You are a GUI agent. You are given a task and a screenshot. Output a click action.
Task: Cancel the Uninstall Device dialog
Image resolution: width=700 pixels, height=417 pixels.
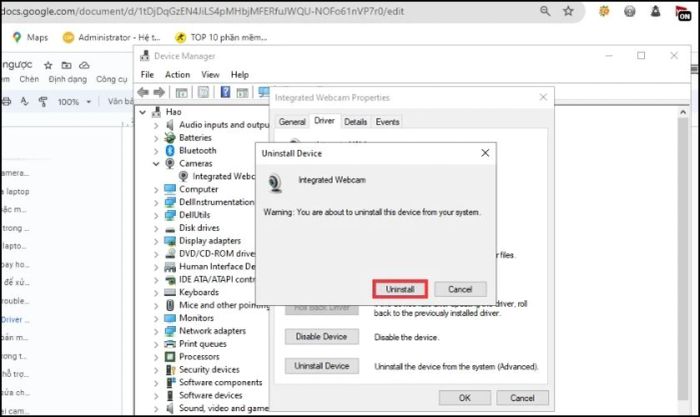click(460, 289)
